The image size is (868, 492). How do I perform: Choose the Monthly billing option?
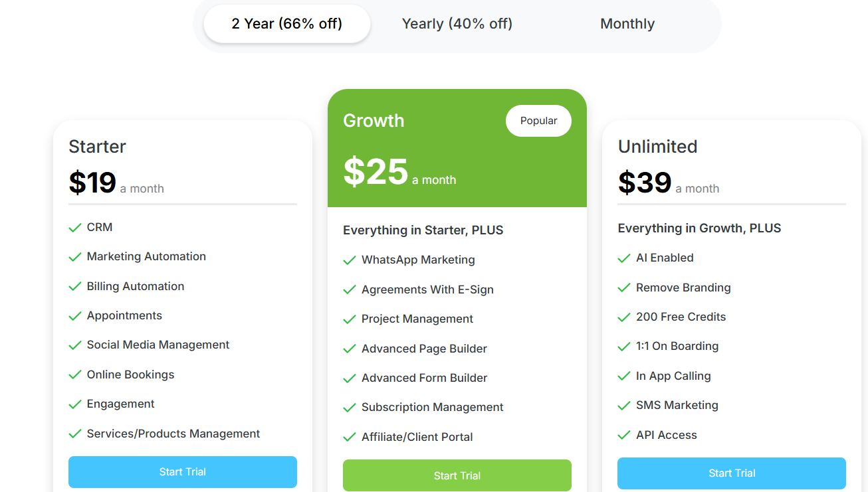[627, 24]
